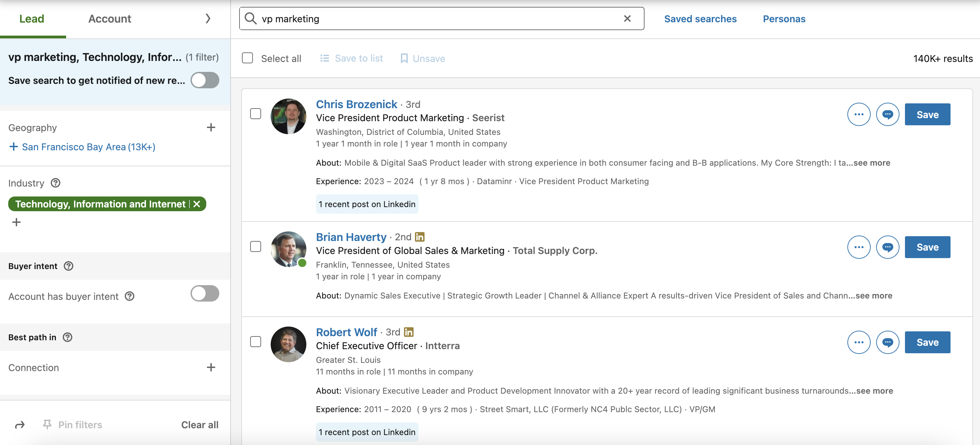
Task: Message Chris Brozenick via chat icon
Action: point(887,114)
